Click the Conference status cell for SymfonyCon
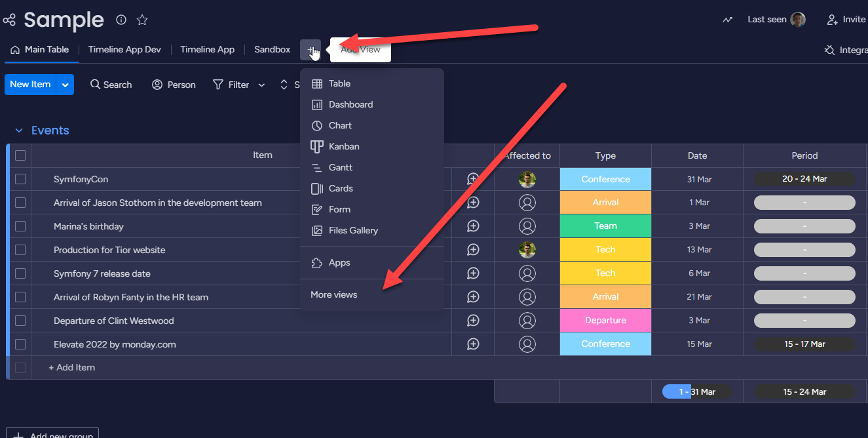The width and height of the screenshot is (868, 438). click(605, 179)
